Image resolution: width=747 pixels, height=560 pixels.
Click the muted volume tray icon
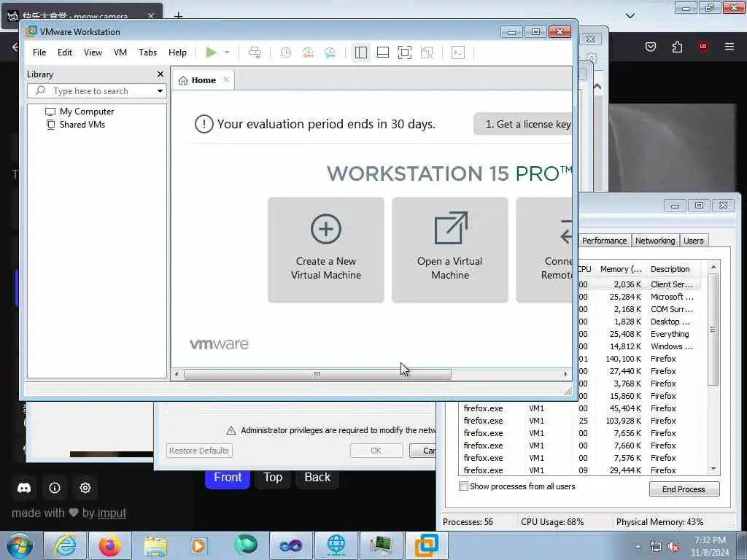(x=673, y=547)
